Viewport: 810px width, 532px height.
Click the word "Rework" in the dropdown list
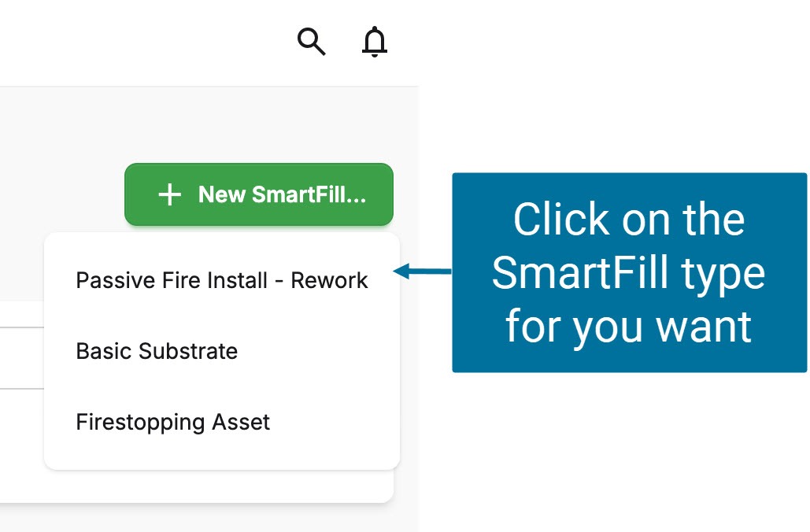(329, 280)
